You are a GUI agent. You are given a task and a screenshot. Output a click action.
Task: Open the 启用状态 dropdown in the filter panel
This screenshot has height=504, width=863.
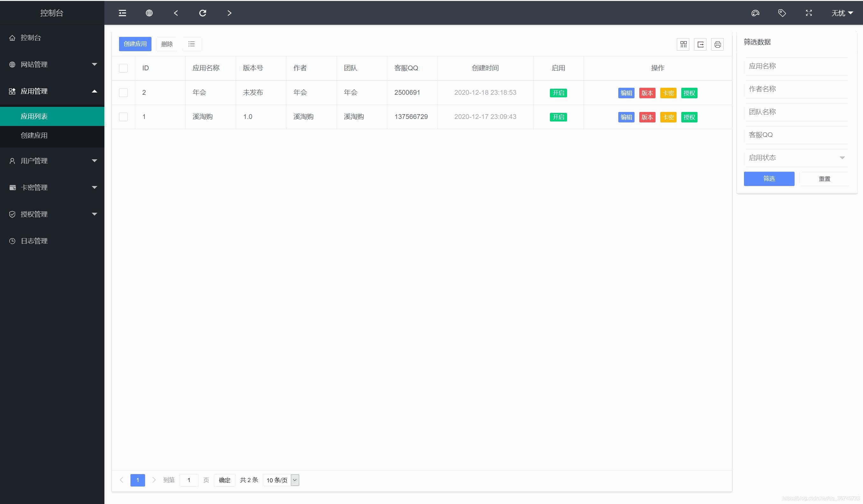(796, 158)
